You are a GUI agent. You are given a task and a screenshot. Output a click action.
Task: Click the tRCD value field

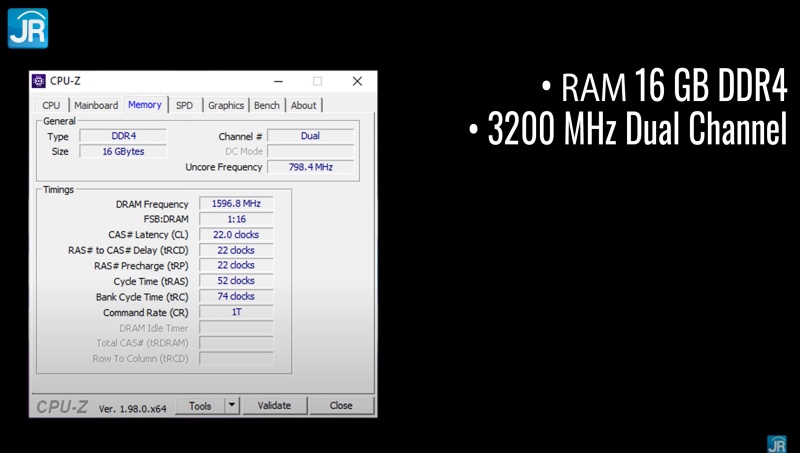(x=236, y=250)
